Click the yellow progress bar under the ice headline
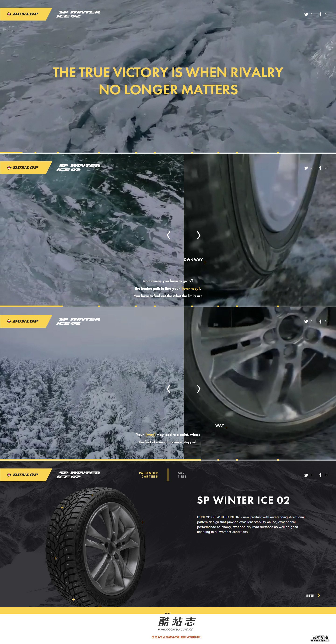Screen dimensions: 336x644 tap(168, 152)
